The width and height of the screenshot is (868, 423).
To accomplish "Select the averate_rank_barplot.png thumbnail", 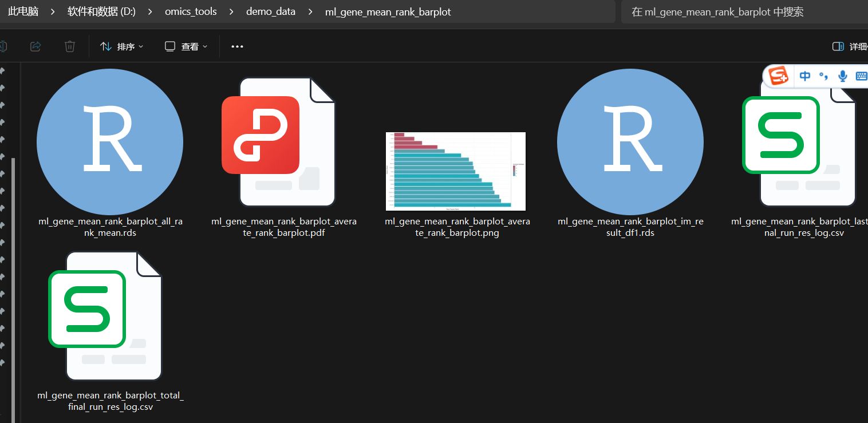I will point(456,171).
